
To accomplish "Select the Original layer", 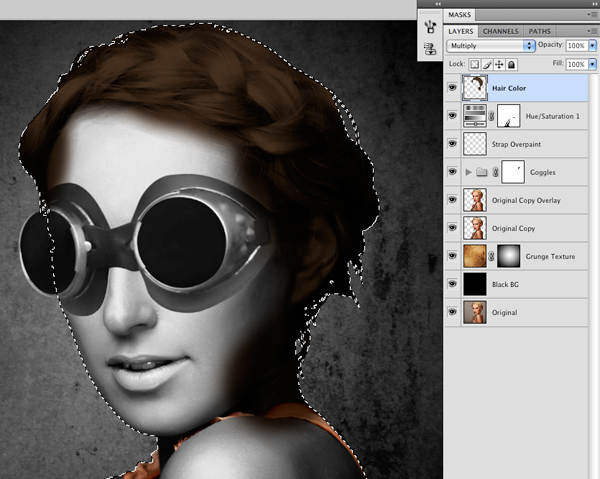I will coord(516,312).
